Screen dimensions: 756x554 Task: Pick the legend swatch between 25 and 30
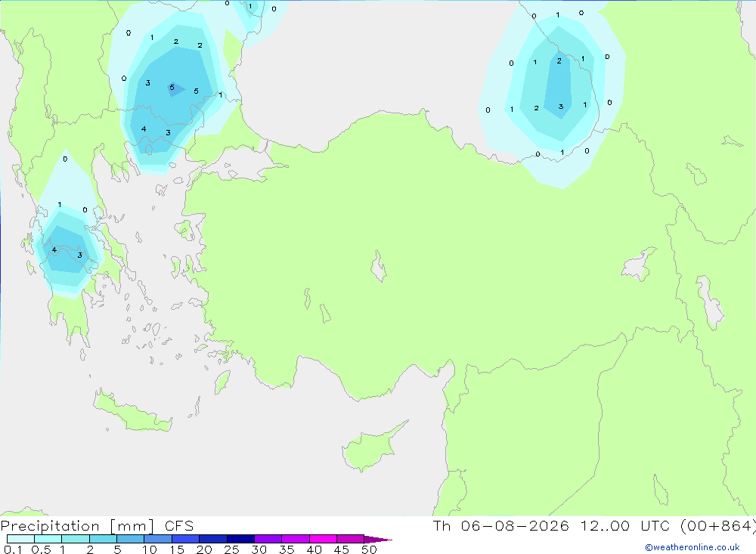click(240, 539)
